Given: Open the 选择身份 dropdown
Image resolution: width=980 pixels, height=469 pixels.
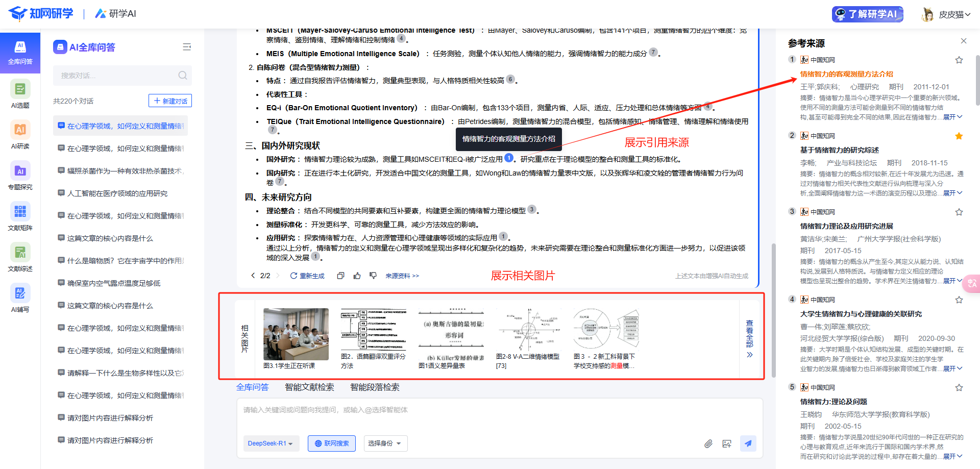Looking at the screenshot, I should [385, 443].
